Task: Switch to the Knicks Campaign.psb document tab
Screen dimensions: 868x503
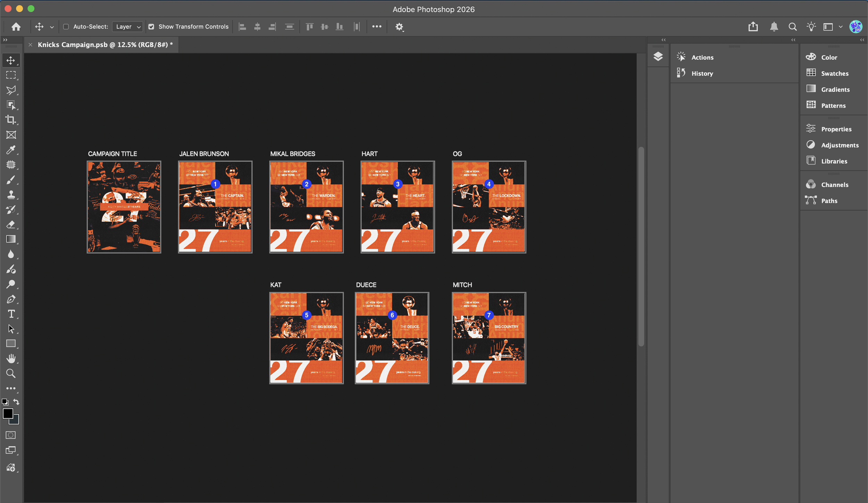Action: pyautogui.click(x=105, y=45)
